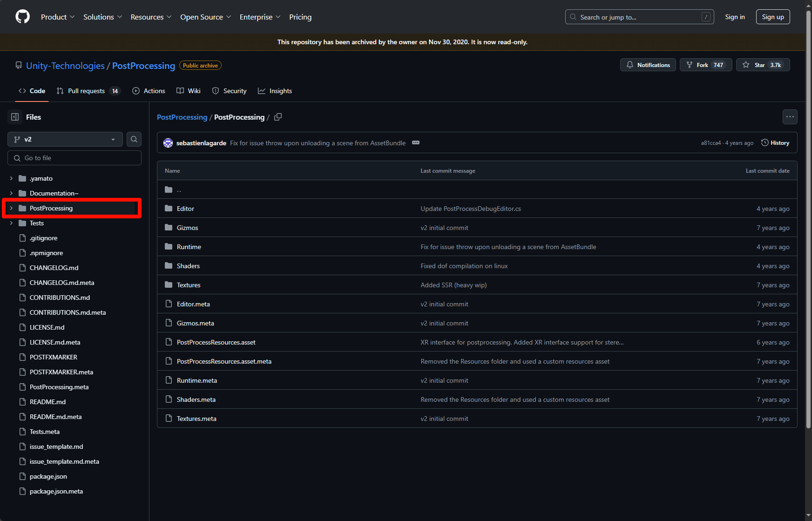Viewport: 812px width, 521px height.
Task: Click the GitHub logo icon
Action: point(22,17)
